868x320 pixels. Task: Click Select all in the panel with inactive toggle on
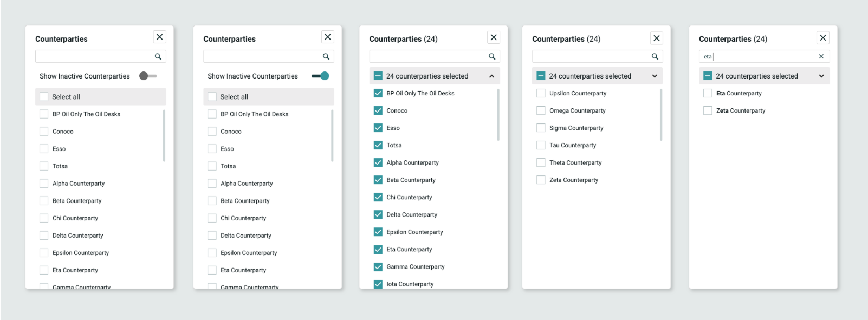212,97
